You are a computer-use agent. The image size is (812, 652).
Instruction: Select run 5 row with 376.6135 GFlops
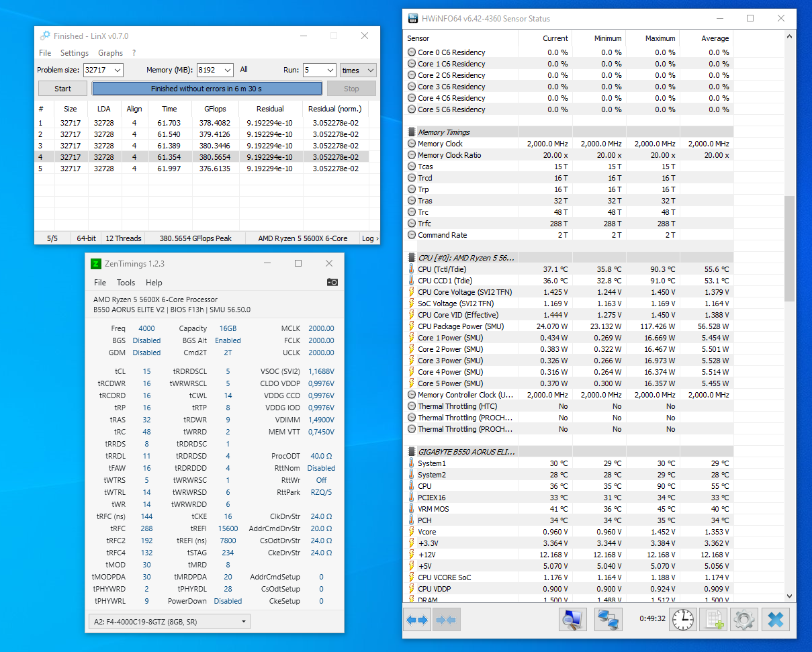tap(202, 169)
